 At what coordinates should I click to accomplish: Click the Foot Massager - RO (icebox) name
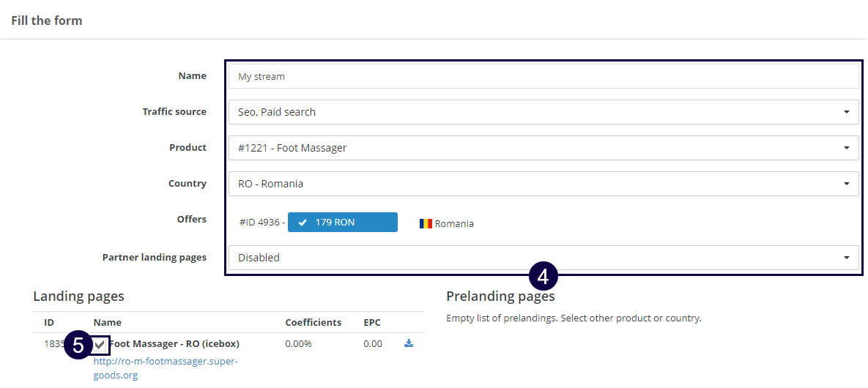pyautogui.click(x=174, y=344)
